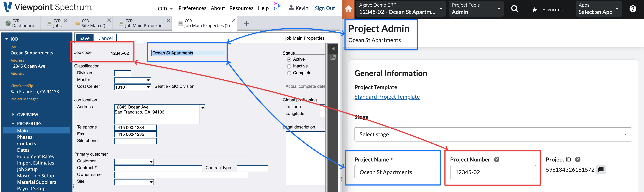Close the CCD Jobs tab
644x192 pixels.
tap(66, 20)
